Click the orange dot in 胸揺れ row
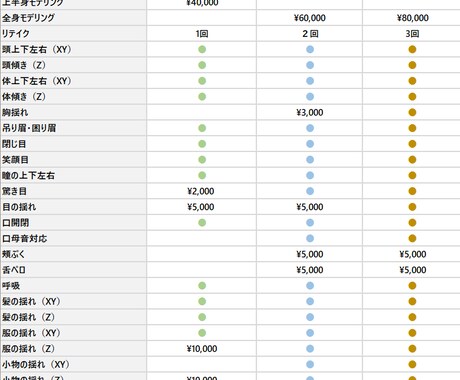Image resolution: width=460 pixels, height=380 pixels. [412, 112]
